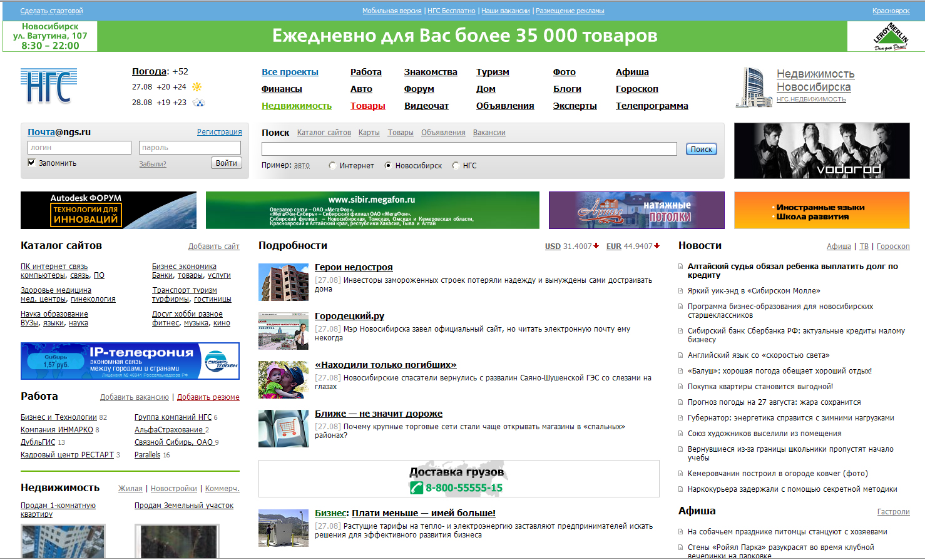This screenshot has height=560, width=925.
Task: Select the Интернет search radio button
Action: 332,166
